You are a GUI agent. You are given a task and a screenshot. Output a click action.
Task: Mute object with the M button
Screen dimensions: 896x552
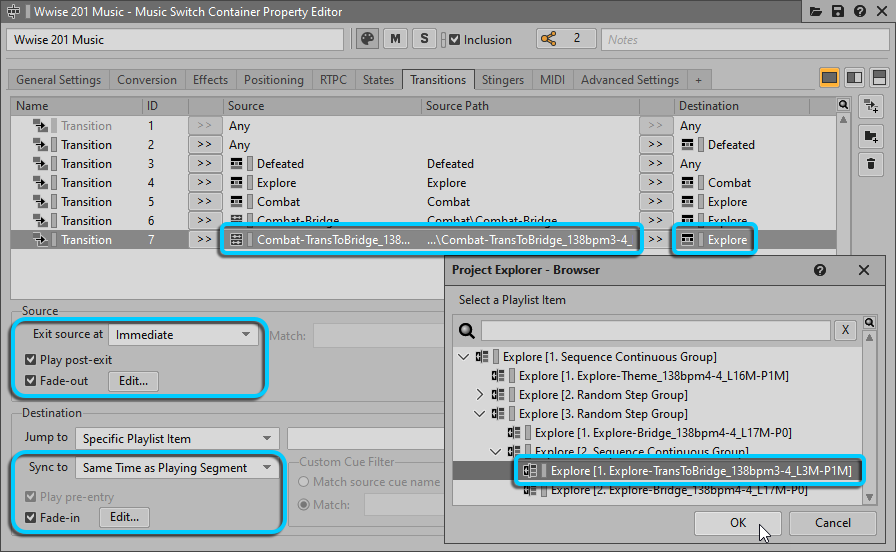tap(395, 39)
